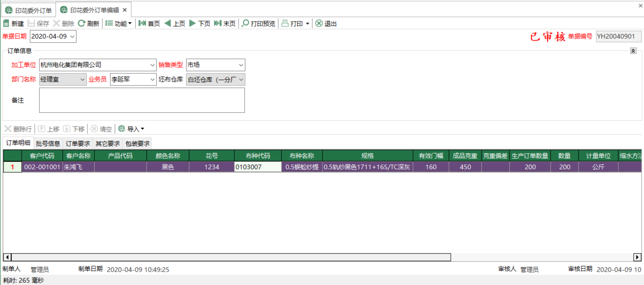
Task: Click the 颜色名称 column header
Action: pyautogui.click(x=168, y=156)
